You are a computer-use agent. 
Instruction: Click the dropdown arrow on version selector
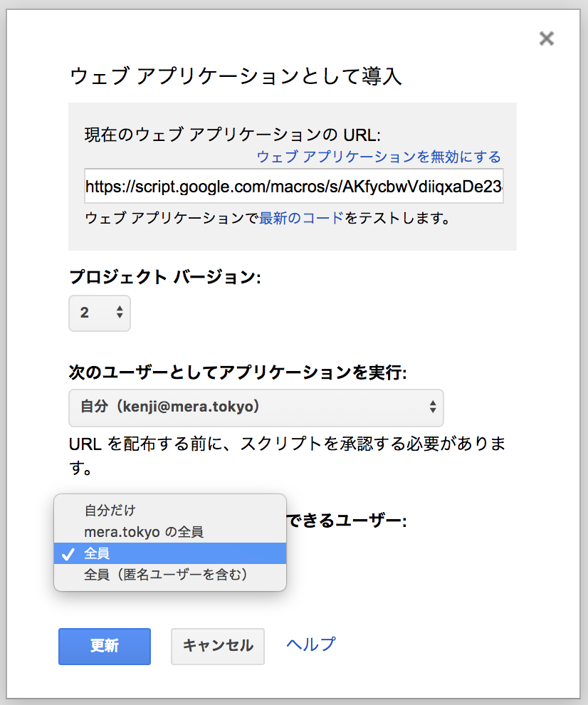[x=120, y=313]
